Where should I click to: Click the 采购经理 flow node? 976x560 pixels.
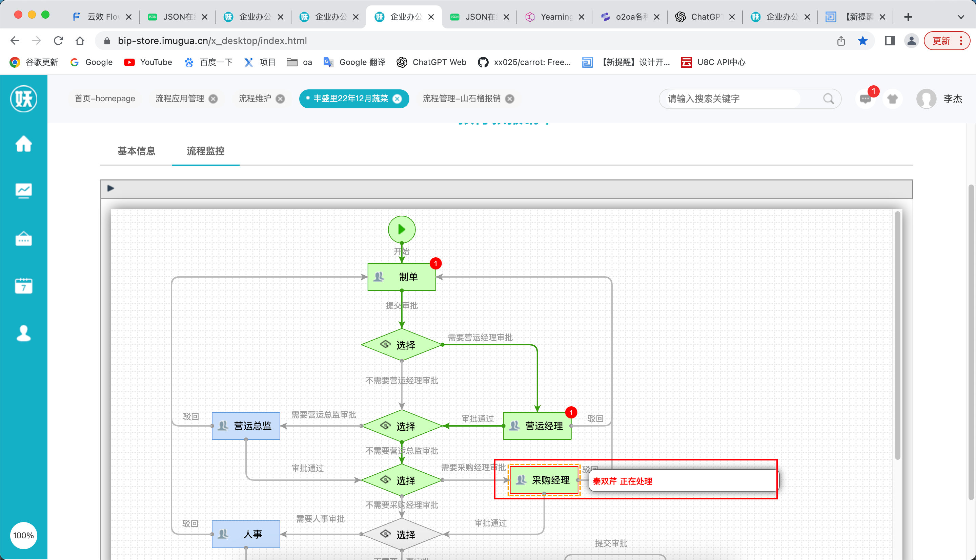(x=544, y=480)
